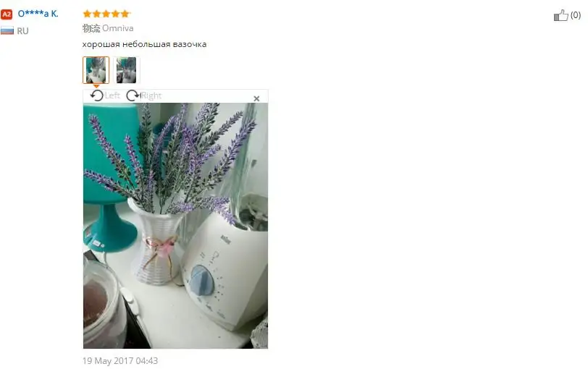Click the review date 19 May 2017
Screen dimensions: 588x369
click(120, 361)
